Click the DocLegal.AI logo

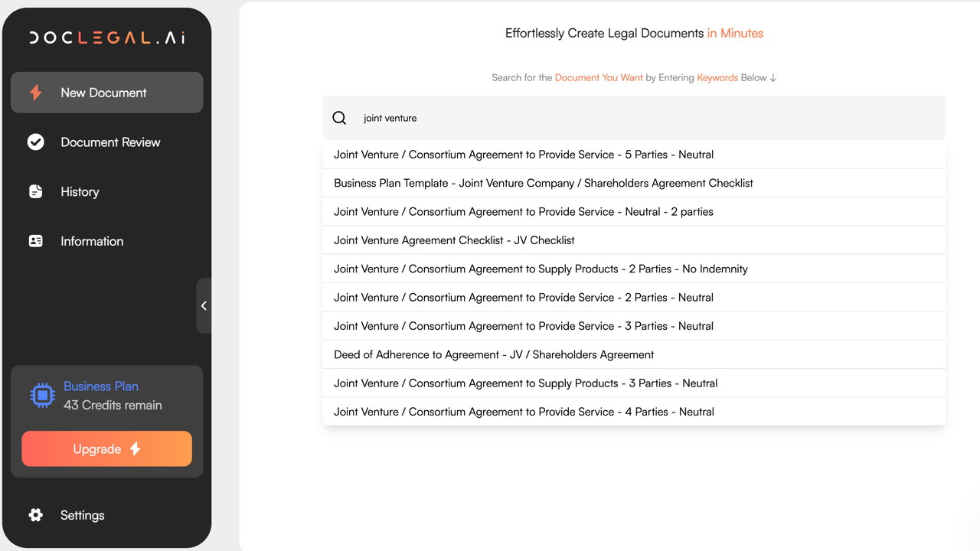pos(107,37)
